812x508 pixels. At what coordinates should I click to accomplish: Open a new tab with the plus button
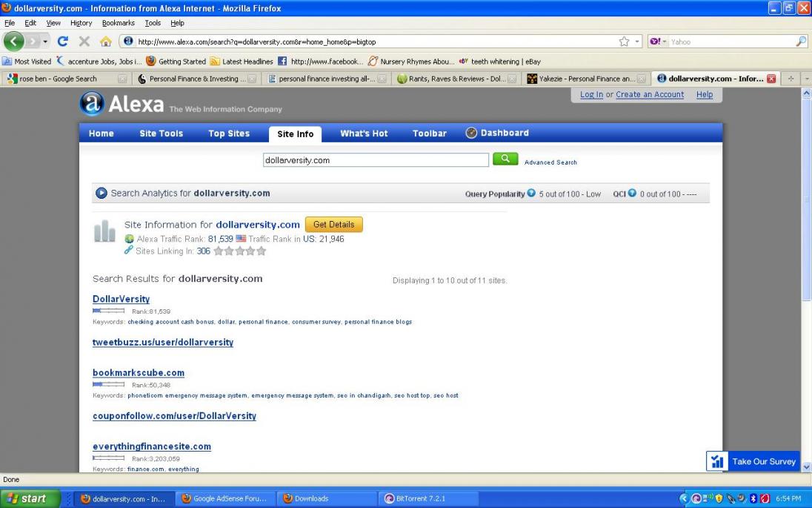click(791, 79)
